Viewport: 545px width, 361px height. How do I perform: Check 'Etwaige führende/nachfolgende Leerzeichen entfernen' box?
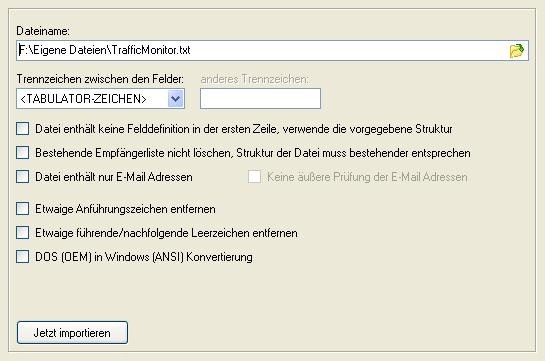tap(23, 233)
